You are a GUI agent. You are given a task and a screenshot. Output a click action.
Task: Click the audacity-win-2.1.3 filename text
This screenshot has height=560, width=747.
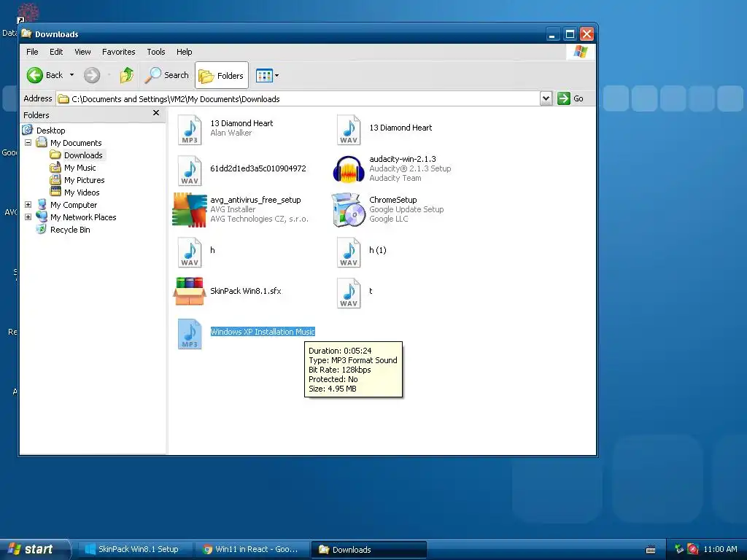pyautogui.click(x=403, y=159)
